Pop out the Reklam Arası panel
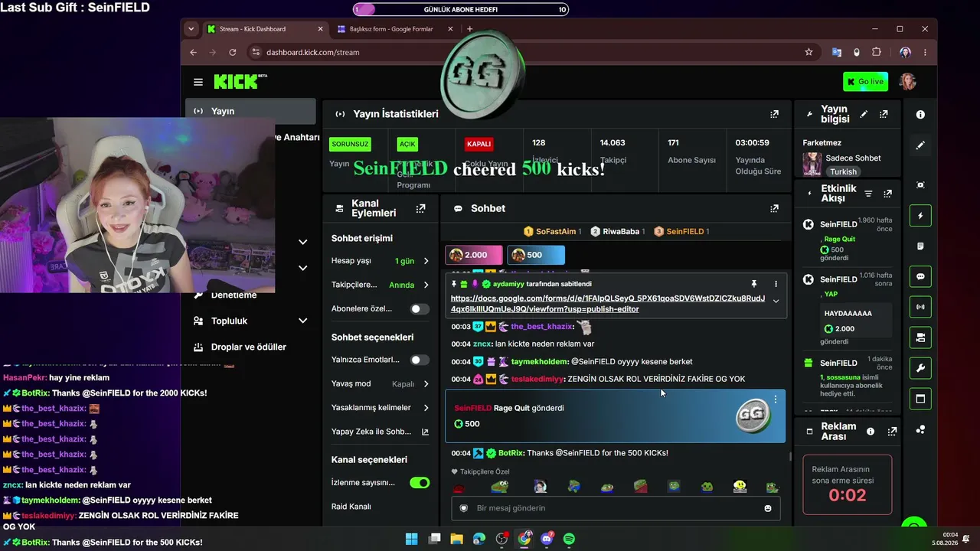980x551 pixels. tap(892, 432)
